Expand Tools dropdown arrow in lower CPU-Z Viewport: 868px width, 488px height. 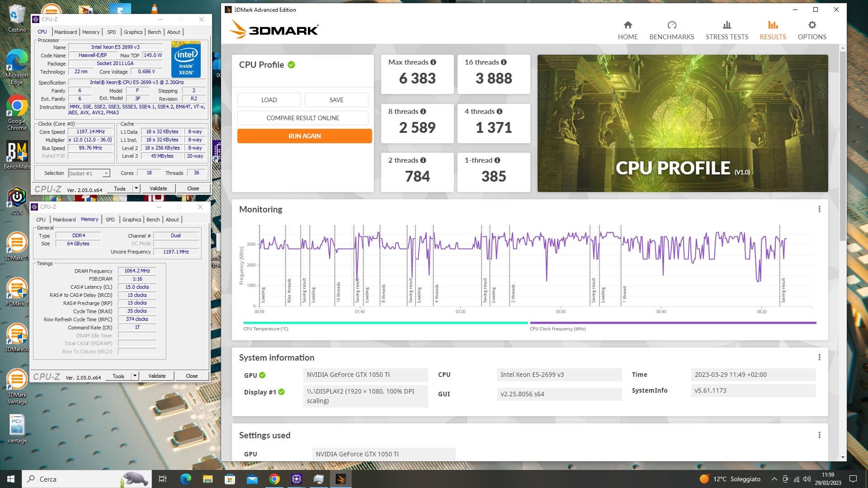135,376
